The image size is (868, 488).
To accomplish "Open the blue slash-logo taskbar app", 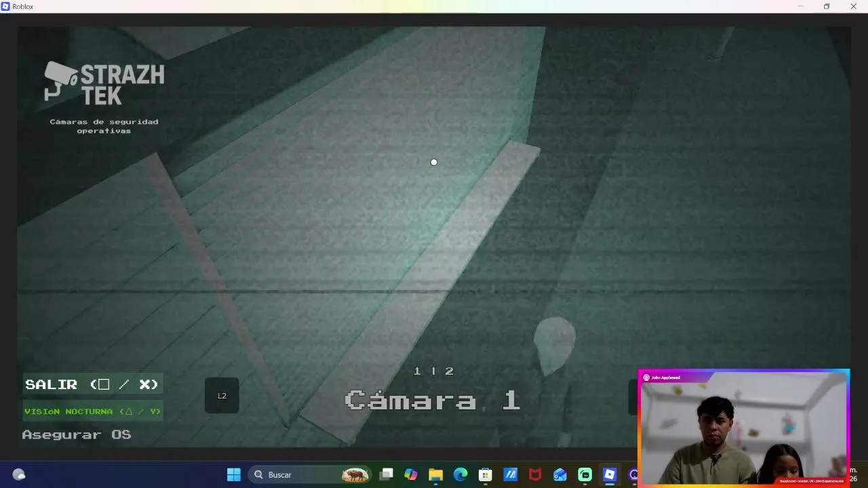I will pyautogui.click(x=511, y=474).
